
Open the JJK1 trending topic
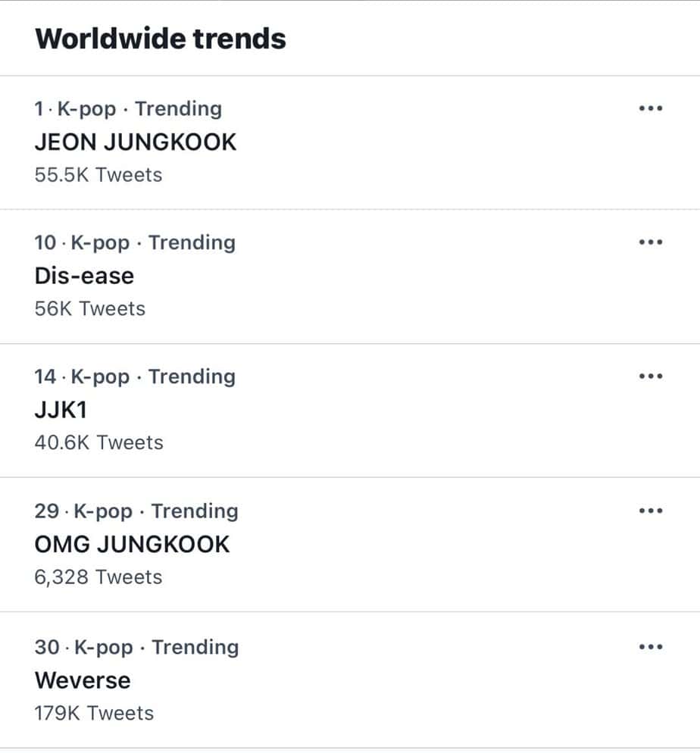(x=61, y=410)
